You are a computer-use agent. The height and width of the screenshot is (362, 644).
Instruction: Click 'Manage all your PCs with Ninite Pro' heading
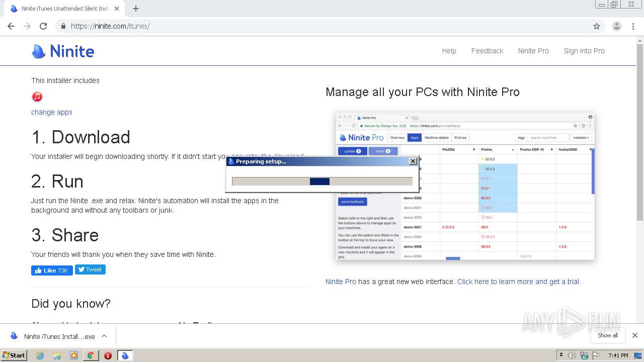click(x=423, y=92)
